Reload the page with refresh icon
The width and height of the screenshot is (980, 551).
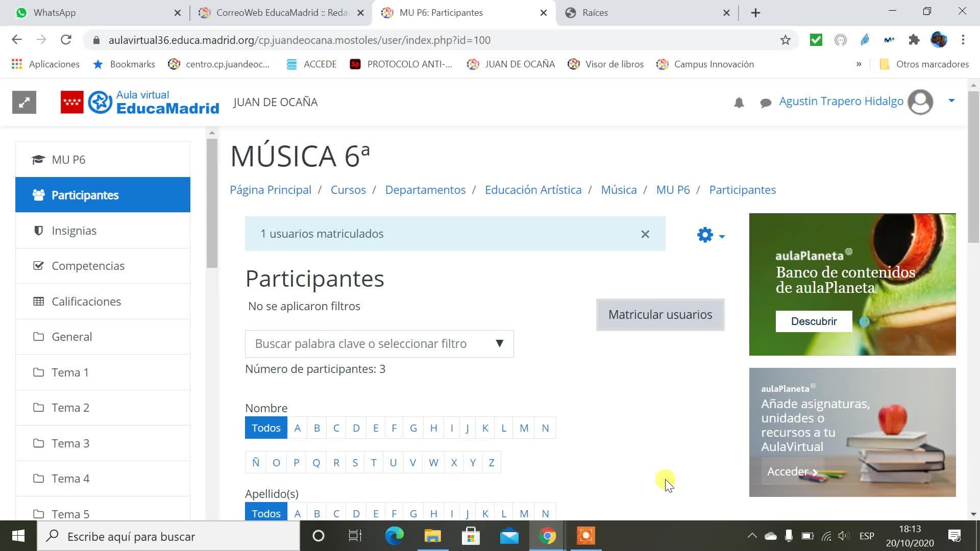click(x=66, y=40)
